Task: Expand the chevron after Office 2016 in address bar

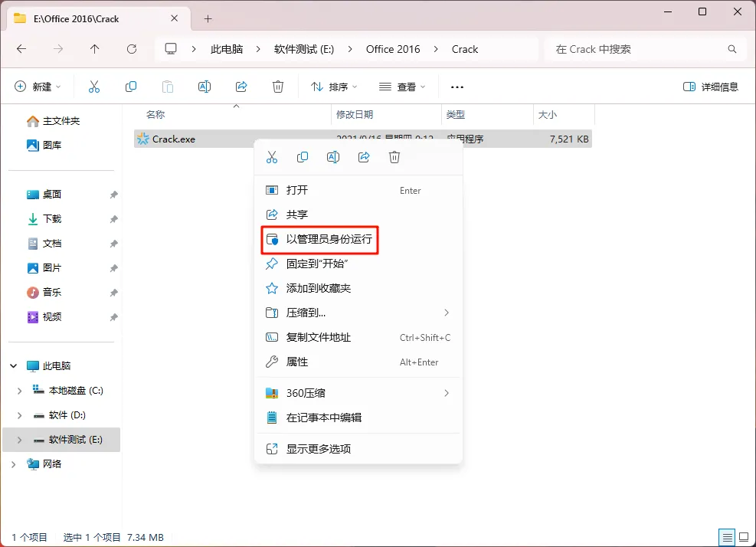Action: click(436, 49)
